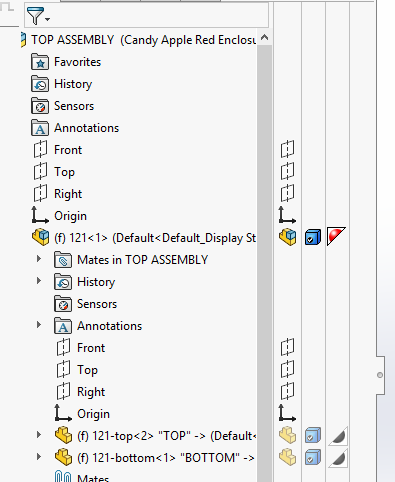Select the Right plane icon under 121<1>
The width and height of the screenshot is (395, 482).
(x=63, y=391)
